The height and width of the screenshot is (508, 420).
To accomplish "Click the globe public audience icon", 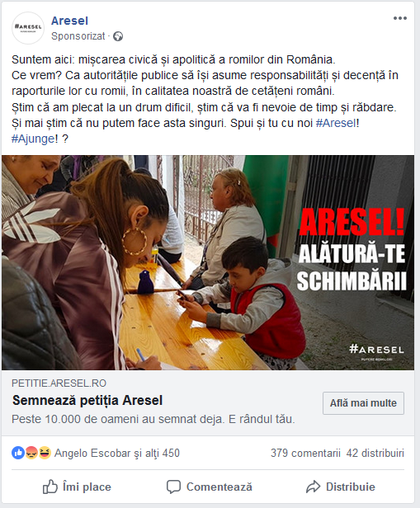I will click(x=118, y=36).
